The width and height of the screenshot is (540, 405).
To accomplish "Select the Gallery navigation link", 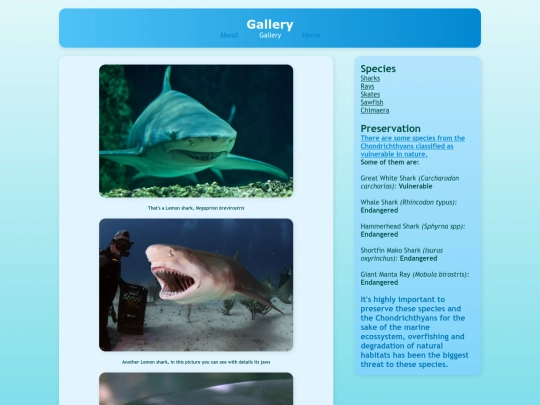I will point(270,35).
